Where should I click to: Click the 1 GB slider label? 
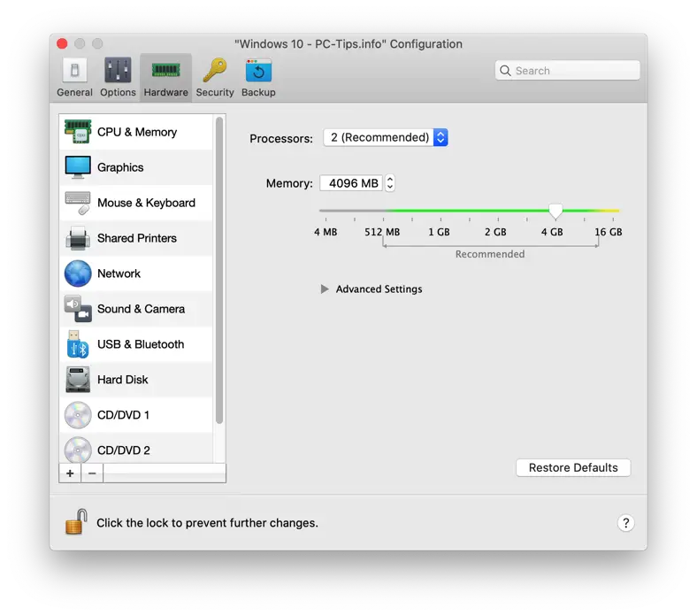point(439,232)
